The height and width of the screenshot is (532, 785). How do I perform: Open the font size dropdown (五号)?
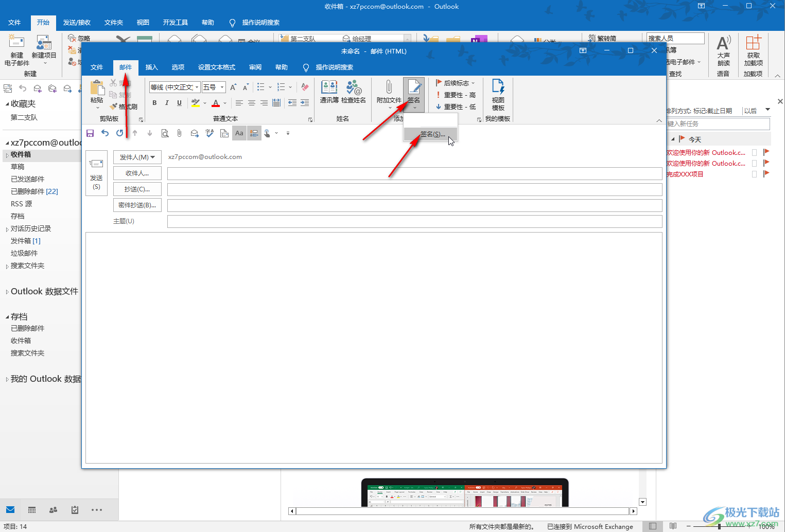[222, 87]
